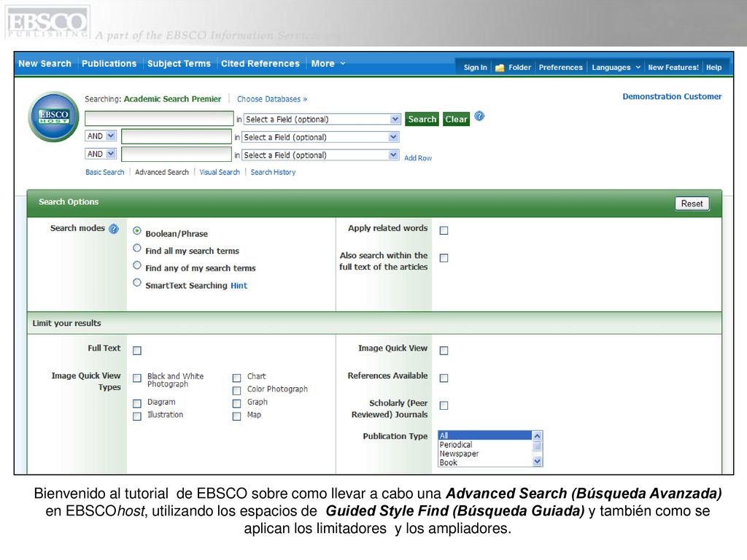
Task: Check the Chart image type
Action: click(237, 378)
